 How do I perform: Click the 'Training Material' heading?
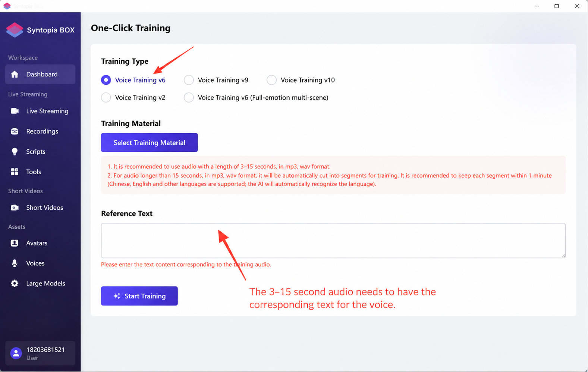coord(131,124)
